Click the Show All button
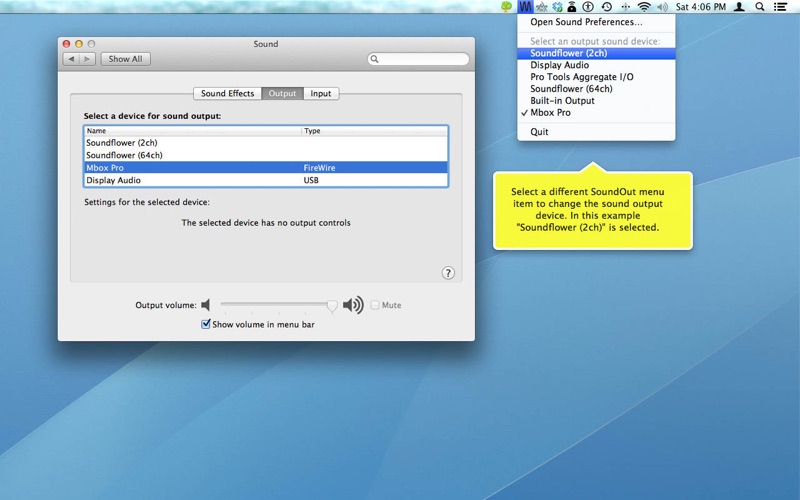This screenshot has height=500, width=800. [x=126, y=59]
